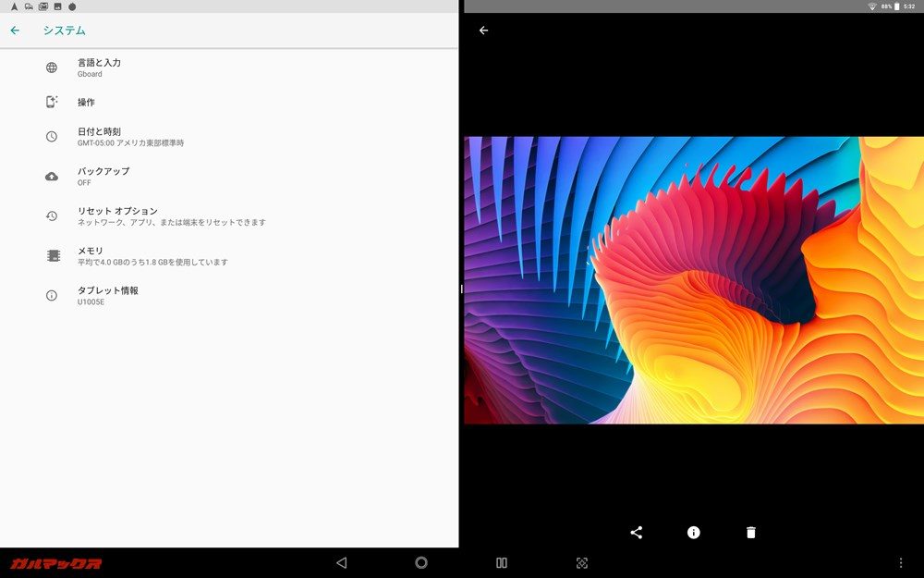Tap the back arrow on the システム screen
The height and width of the screenshot is (578, 924).
(x=15, y=31)
